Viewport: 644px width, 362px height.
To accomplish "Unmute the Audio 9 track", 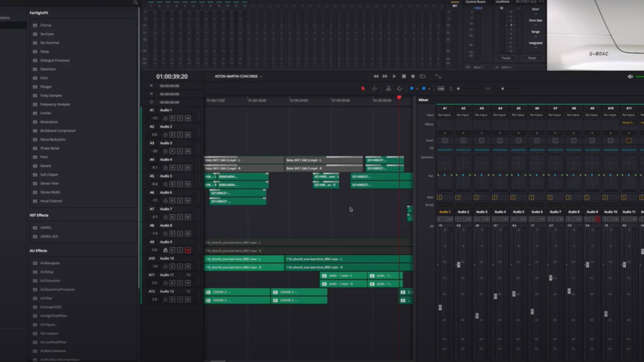I will tap(188, 250).
